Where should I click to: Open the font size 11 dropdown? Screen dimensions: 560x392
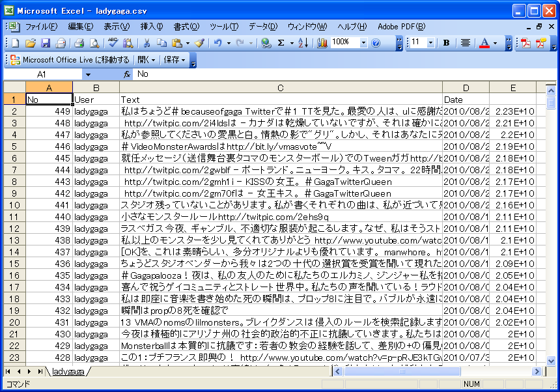(430, 43)
